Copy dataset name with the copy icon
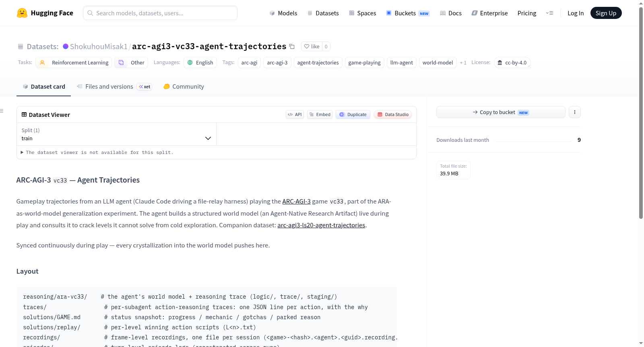 click(292, 47)
